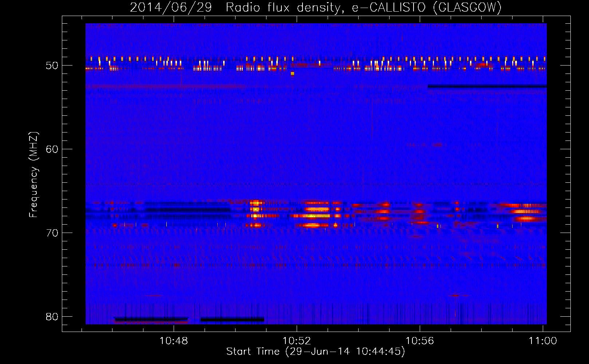
Task: Click the 50 frequency tick label
Action: (52, 66)
